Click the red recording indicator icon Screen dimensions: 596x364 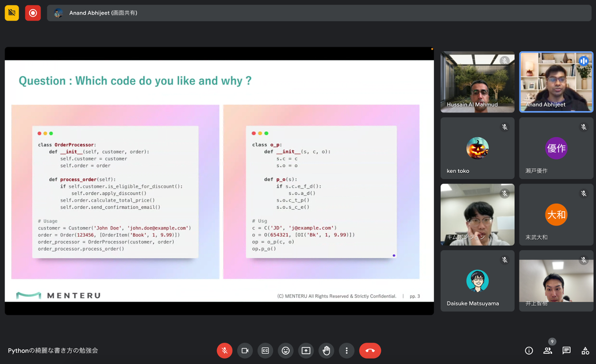(x=33, y=13)
